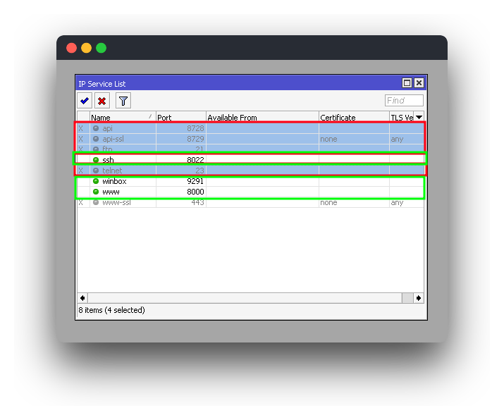Open the filter funnel icon
Image resolution: width=504 pixels, height=420 pixels.
(123, 101)
